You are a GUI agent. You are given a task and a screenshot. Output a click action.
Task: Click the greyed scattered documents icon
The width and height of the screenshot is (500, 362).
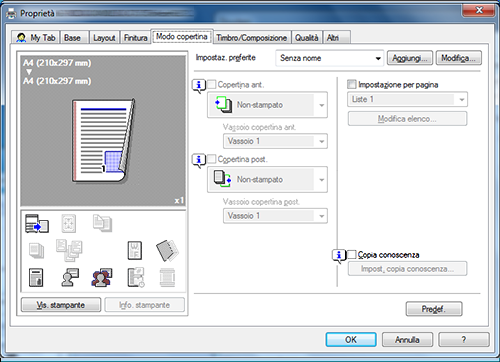coord(69,250)
